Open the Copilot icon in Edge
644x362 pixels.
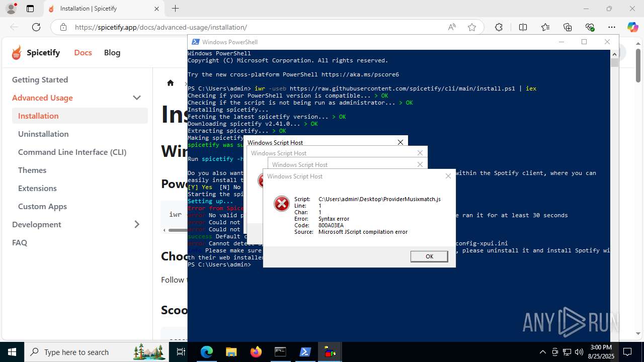pos(632,27)
